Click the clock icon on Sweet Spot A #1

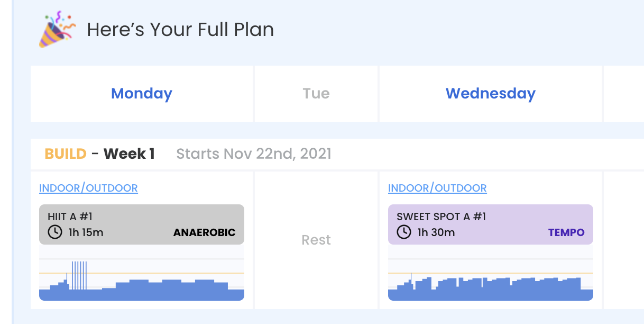tap(404, 232)
